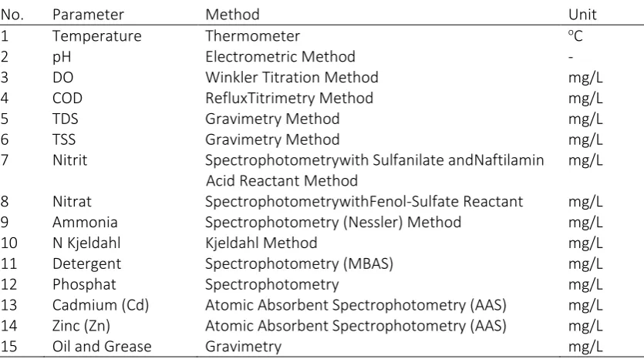This screenshot has width=644, height=359.
Task: Select the Thermometer method cell
Action: [253, 36]
